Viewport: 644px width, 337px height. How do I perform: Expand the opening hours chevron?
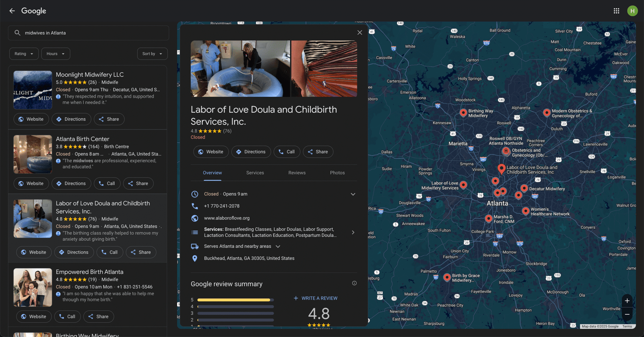[353, 194]
